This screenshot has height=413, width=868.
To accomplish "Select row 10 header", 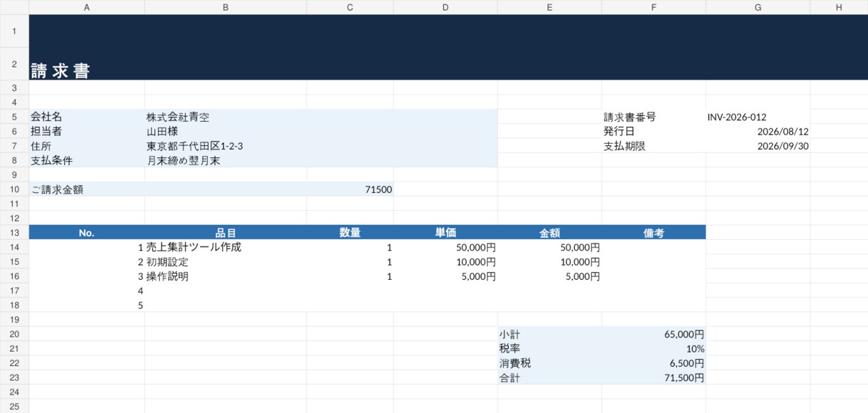I will 14,189.
